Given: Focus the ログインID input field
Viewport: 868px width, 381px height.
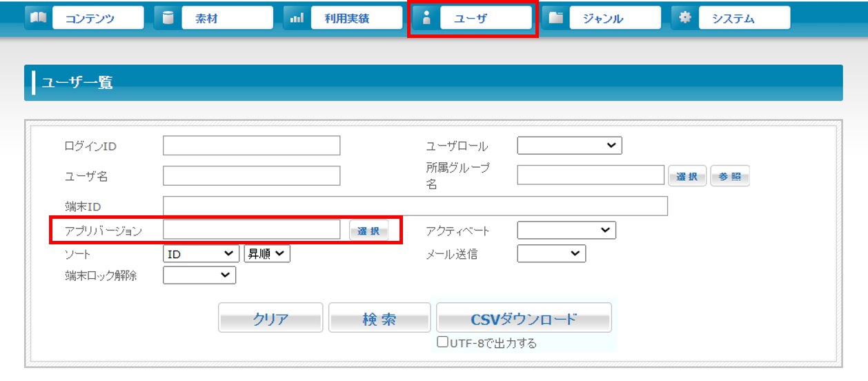Looking at the screenshot, I should pyautogui.click(x=252, y=146).
